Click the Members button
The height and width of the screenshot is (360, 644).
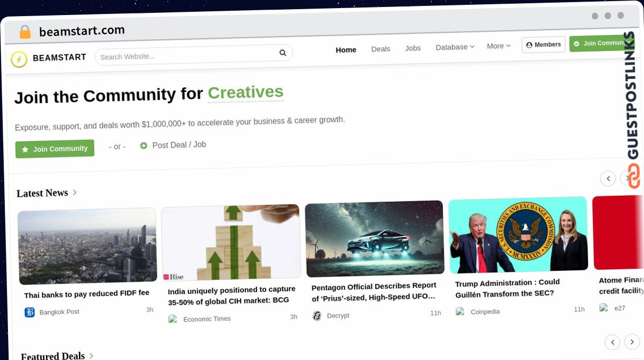click(543, 45)
